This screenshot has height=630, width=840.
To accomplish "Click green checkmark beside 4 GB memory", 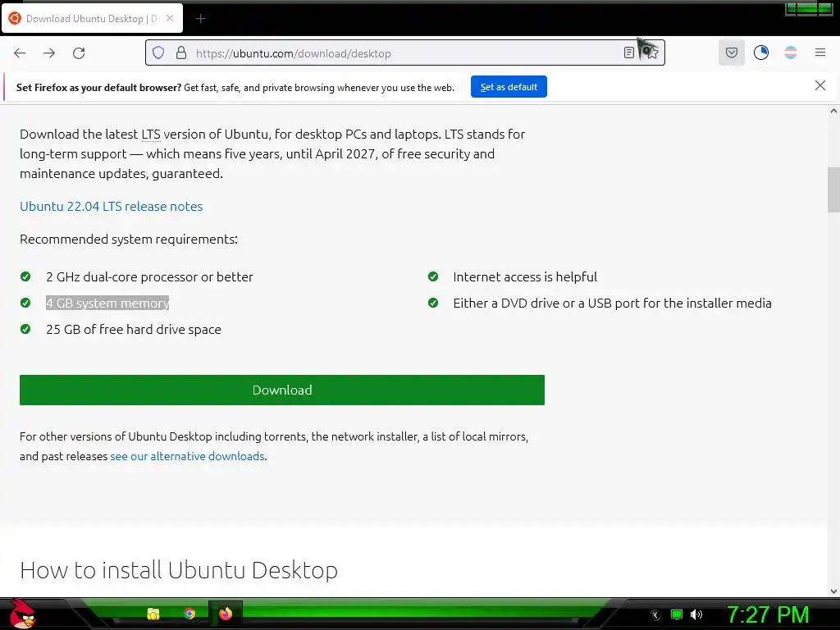I will pos(25,303).
